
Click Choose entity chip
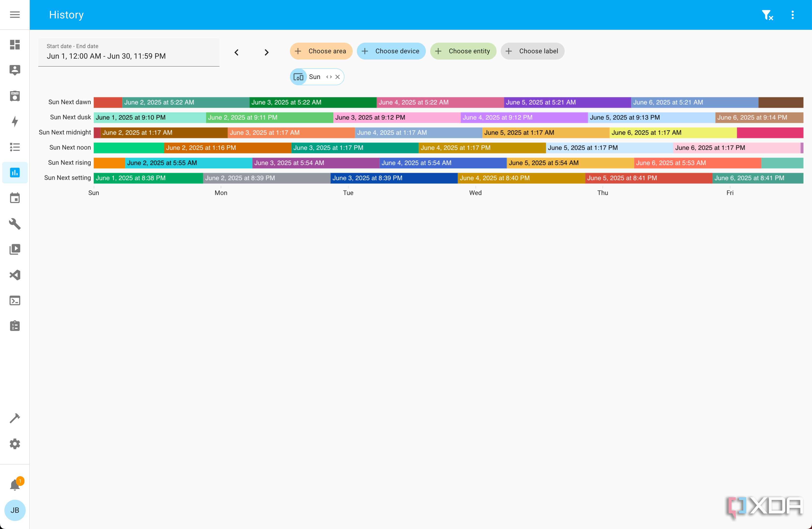pyautogui.click(x=463, y=51)
